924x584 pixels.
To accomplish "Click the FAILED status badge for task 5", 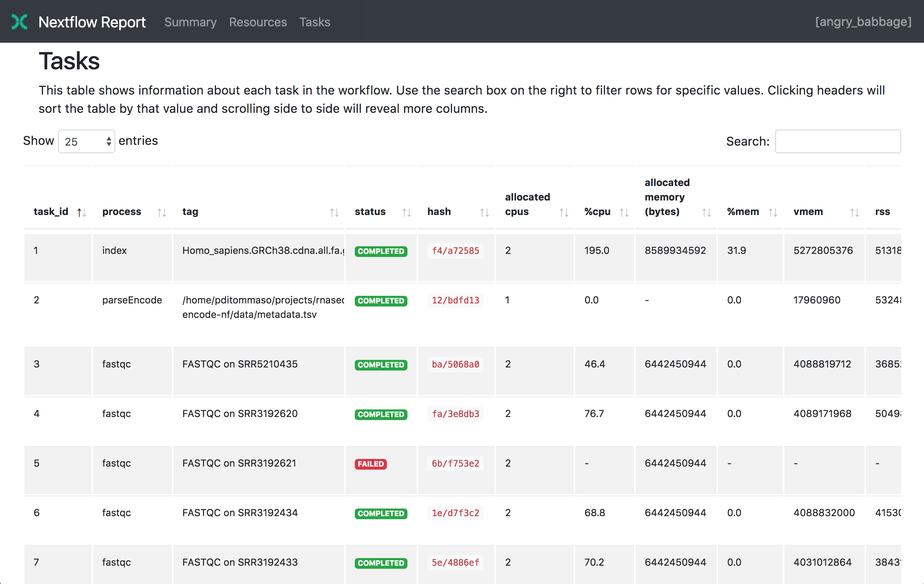I will (370, 464).
